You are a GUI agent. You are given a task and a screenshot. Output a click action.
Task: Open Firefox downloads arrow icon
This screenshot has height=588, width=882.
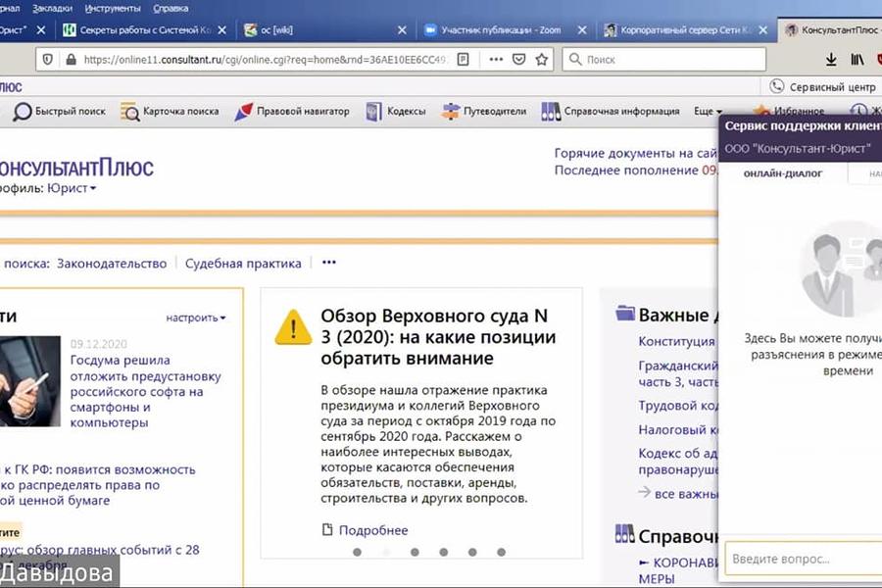click(x=831, y=59)
